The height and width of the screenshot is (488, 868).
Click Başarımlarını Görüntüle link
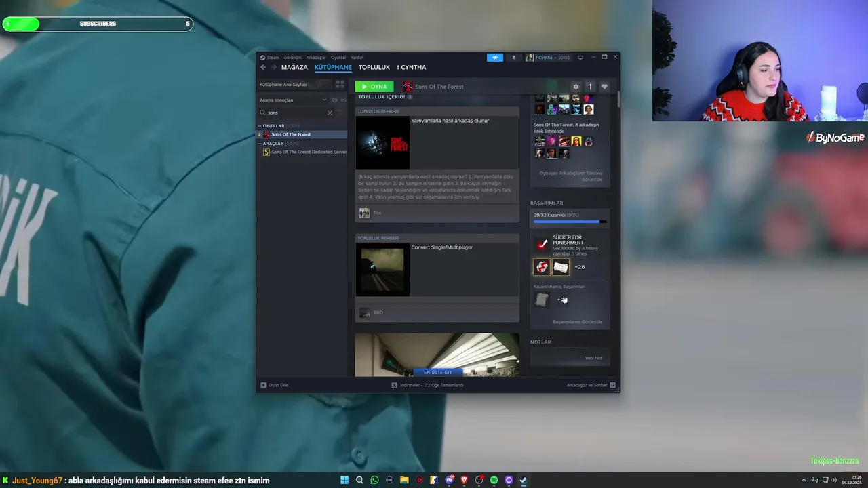pyautogui.click(x=578, y=322)
